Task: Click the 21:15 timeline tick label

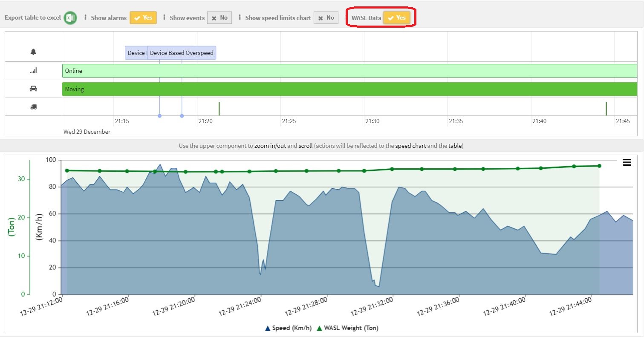Action: pos(122,121)
